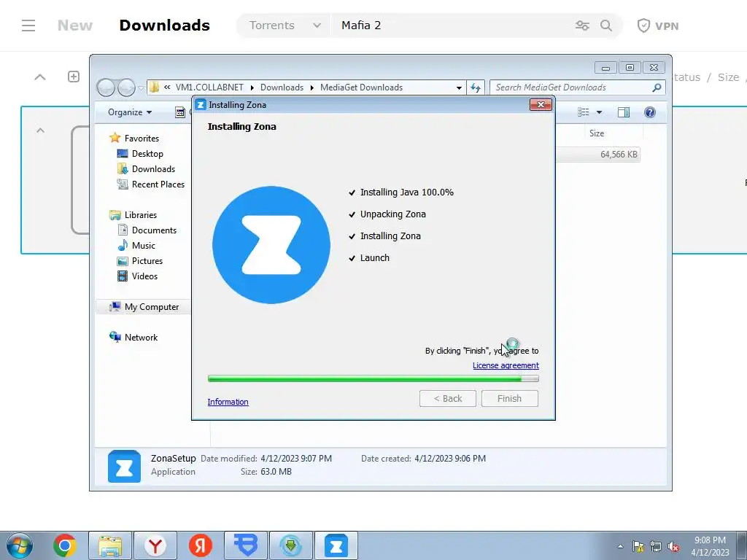The image size is (747, 560).
Task: Click the License agreement link
Action: coord(506,365)
